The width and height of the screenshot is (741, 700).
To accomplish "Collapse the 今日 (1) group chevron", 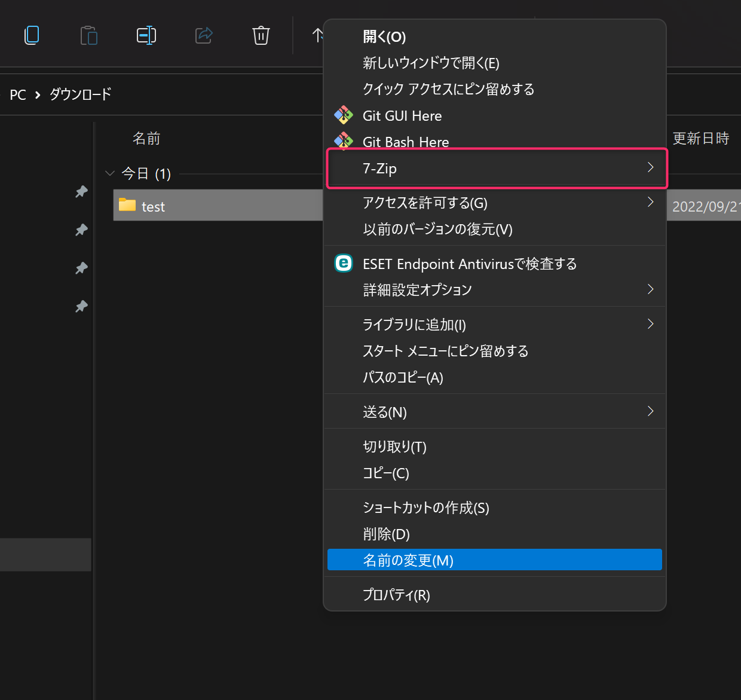I will click(x=110, y=174).
